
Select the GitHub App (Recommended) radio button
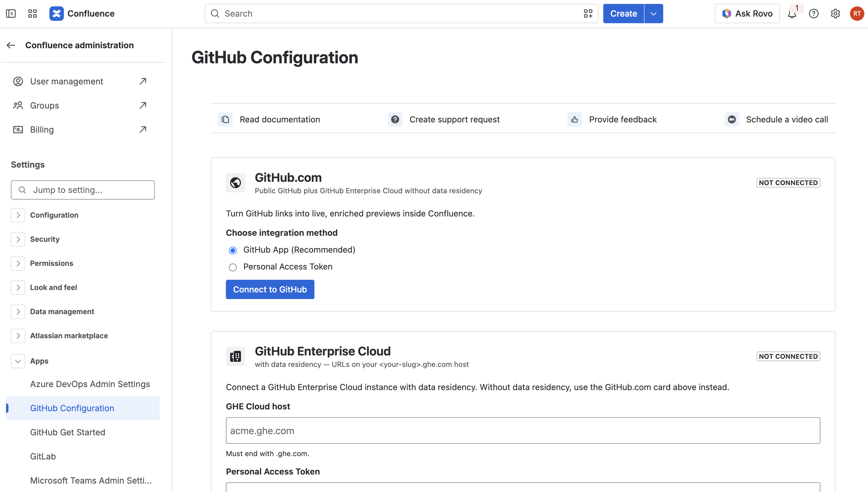coord(233,251)
